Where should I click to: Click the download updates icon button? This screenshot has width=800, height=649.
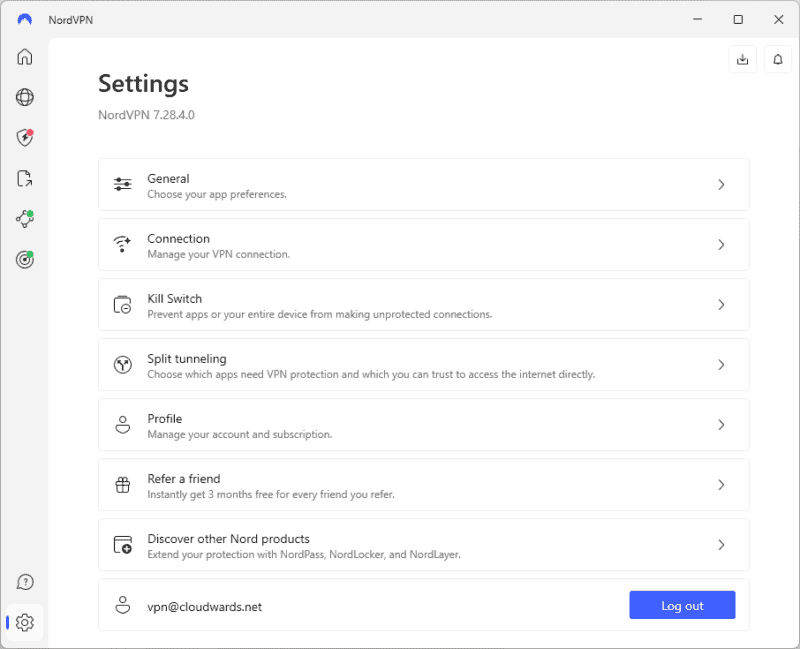742,60
